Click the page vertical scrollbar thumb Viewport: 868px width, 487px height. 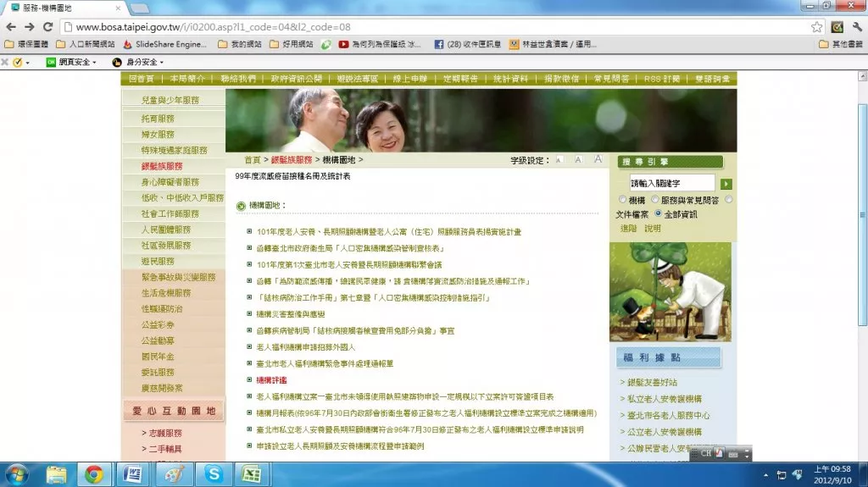pyautogui.click(x=862, y=215)
